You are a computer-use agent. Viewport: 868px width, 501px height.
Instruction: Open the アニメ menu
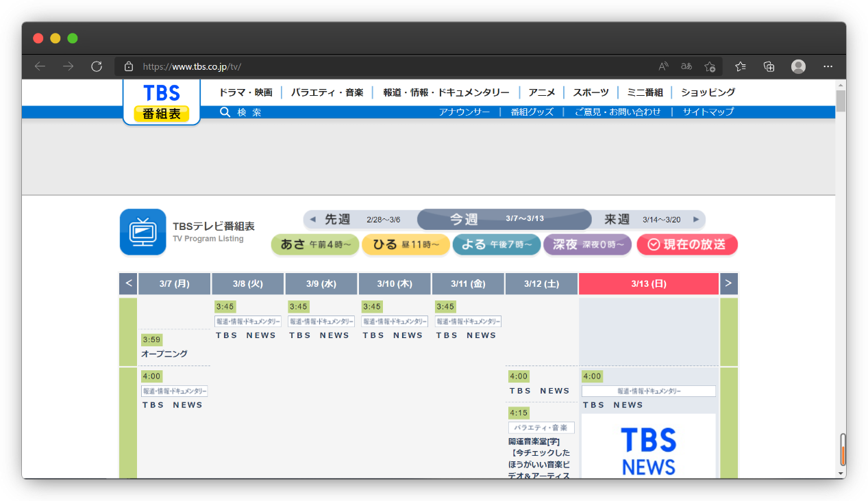542,92
